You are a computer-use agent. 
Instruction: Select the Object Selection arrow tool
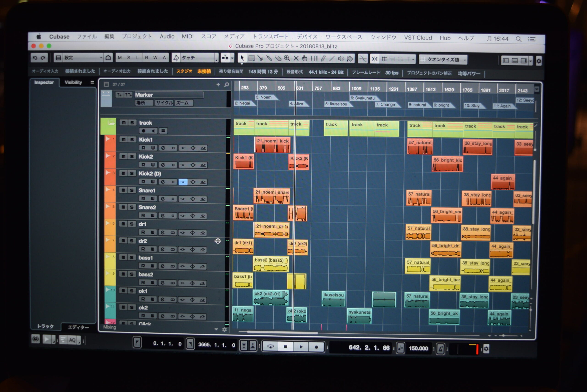[242, 58]
